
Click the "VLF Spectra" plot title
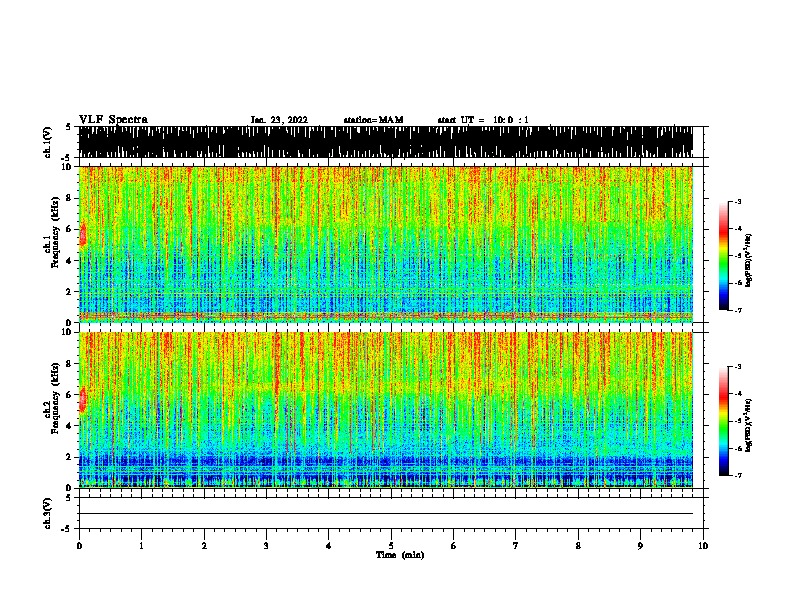click(113, 120)
